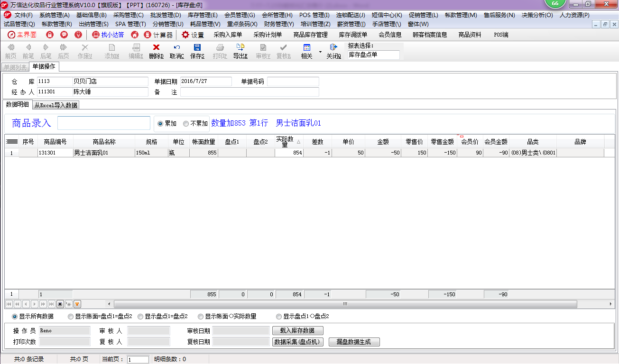
Task: Open POS端 shortcut
Action: [x=501, y=35]
